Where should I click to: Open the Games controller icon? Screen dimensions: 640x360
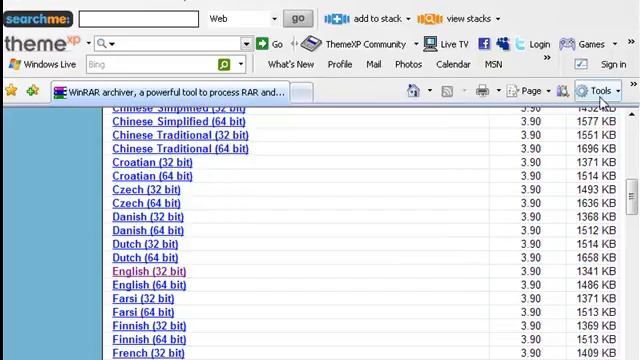coord(567,44)
